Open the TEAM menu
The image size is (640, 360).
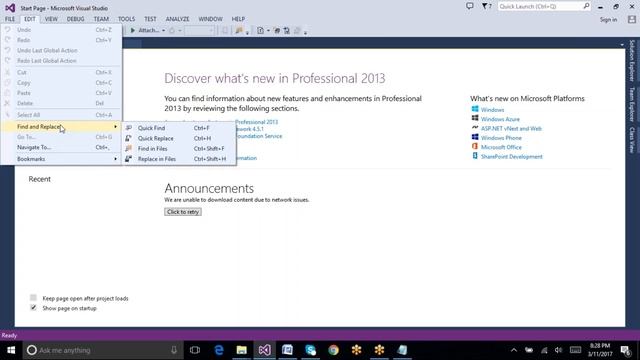(101, 19)
